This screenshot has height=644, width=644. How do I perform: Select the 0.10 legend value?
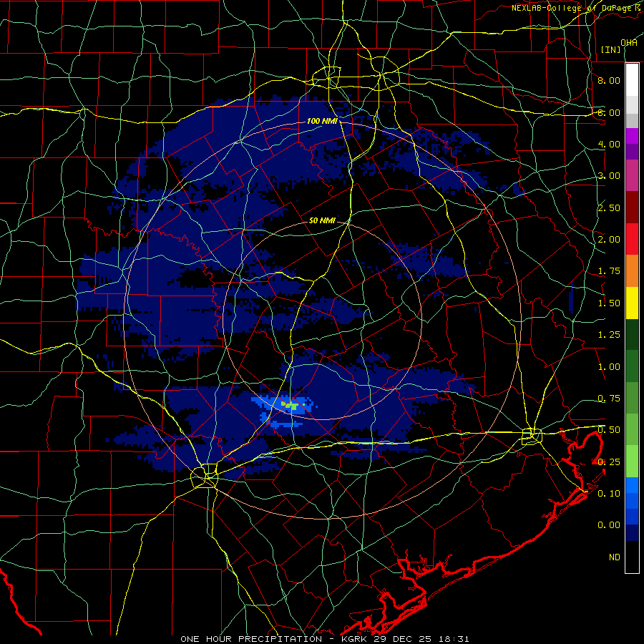609,494
